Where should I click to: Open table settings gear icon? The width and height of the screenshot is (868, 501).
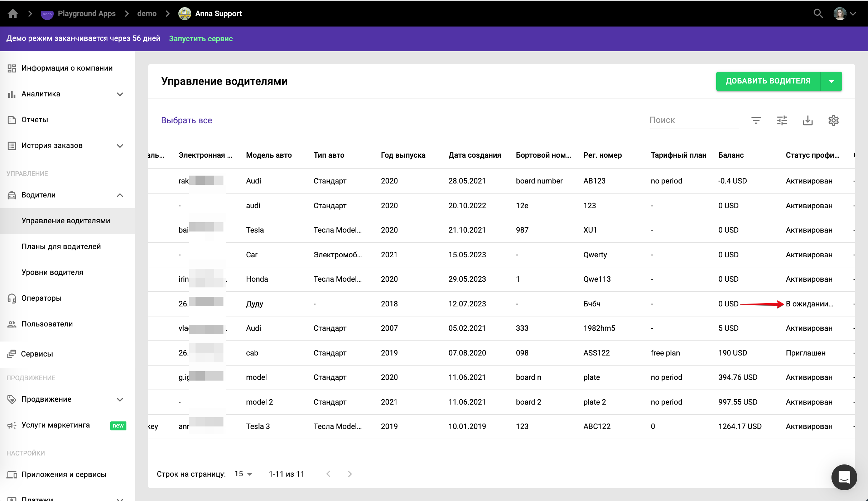pyautogui.click(x=833, y=120)
